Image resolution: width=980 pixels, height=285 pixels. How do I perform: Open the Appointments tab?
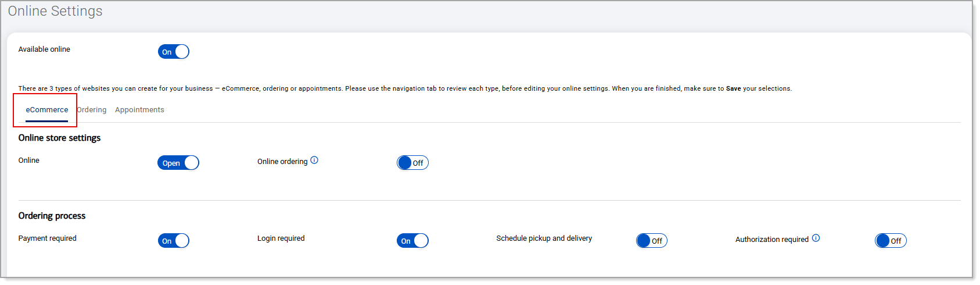tap(139, 110)
